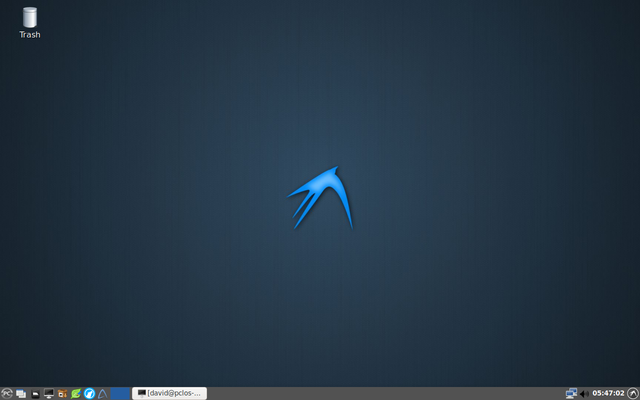This screenshot has height=400, width=640.
Task: Open the network connection tray icon
Action: click(571, 393)
